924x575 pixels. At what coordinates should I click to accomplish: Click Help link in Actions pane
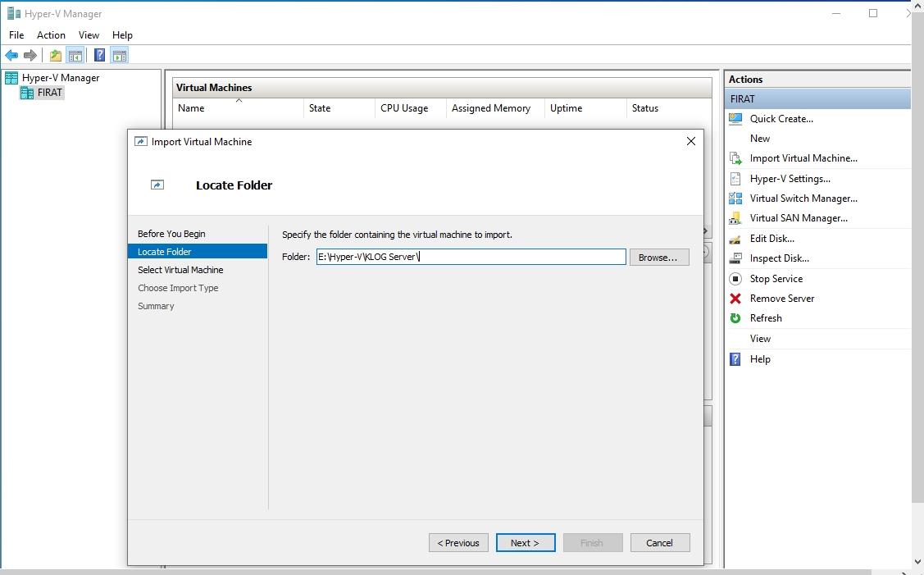759,359
